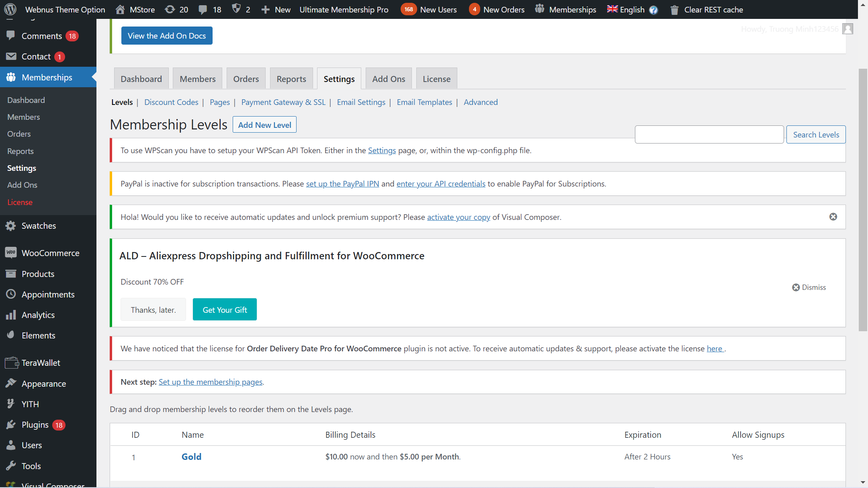868x488 pixels.
Task: Click the plus New icon in the admin bar
Action: click(x=265, y=9)
